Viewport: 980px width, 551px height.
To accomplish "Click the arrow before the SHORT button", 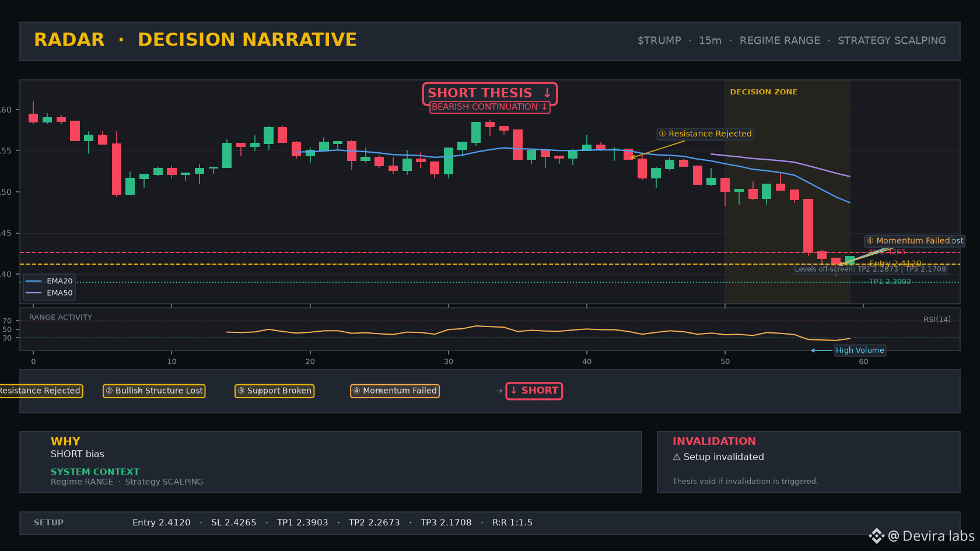I will (x=499, y=391).
